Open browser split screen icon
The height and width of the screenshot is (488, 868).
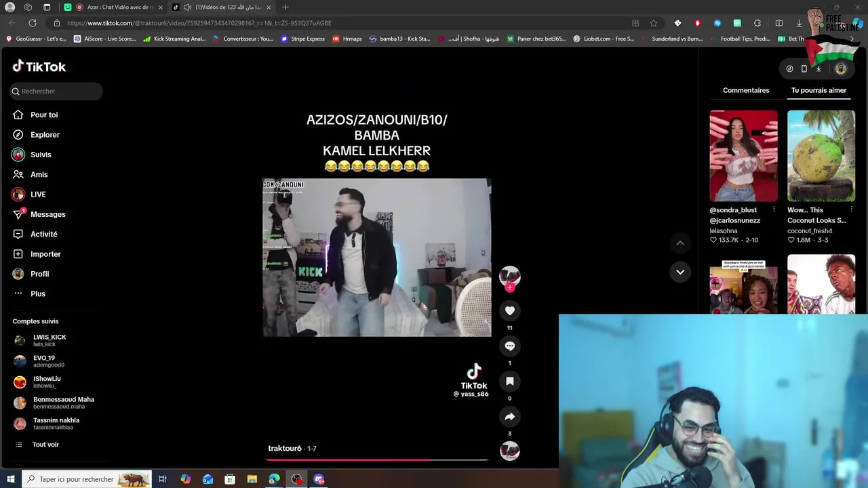tap(779, 23)
